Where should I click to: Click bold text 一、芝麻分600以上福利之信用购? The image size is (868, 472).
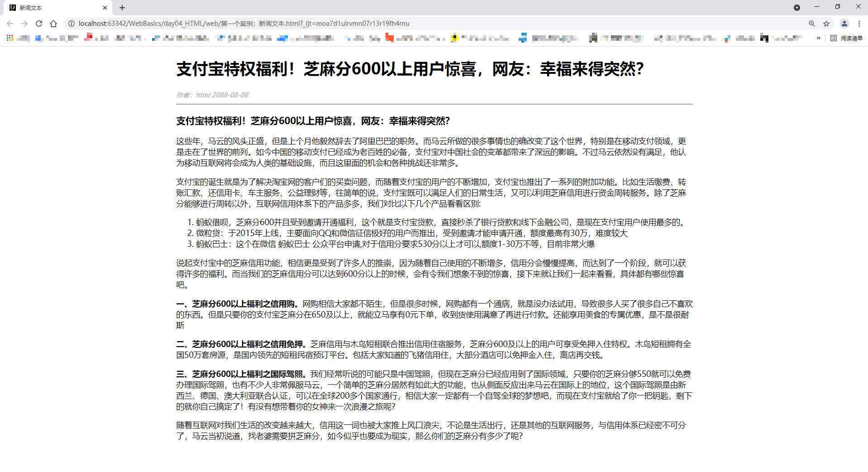(x=237, y=304)
